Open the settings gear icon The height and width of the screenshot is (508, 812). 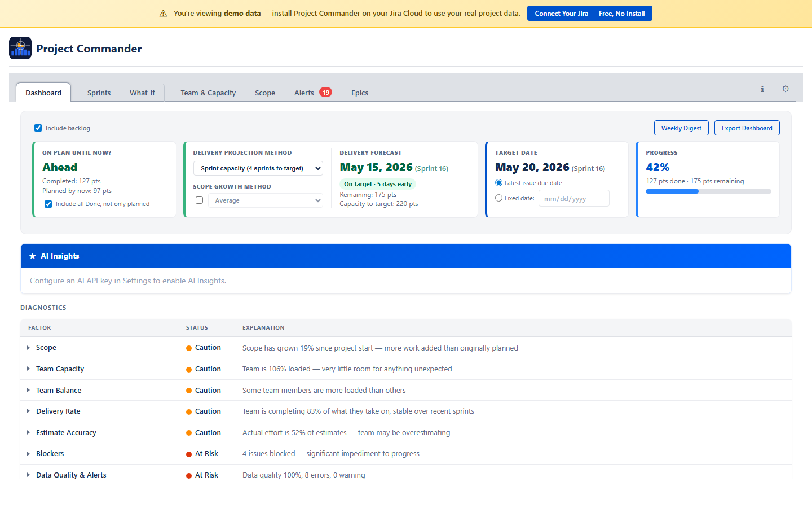click(785, 89)
